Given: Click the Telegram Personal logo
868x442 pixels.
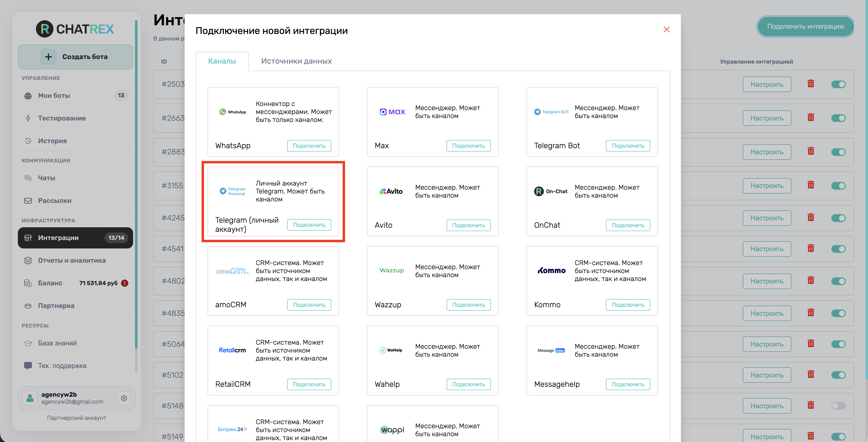Looking at the screenshot, I should tap(232, 191).
